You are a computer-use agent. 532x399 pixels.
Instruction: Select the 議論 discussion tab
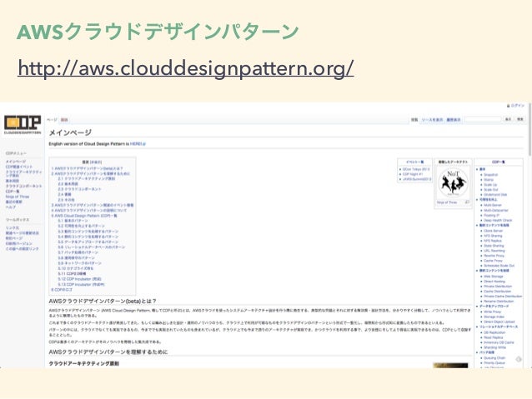64,120
